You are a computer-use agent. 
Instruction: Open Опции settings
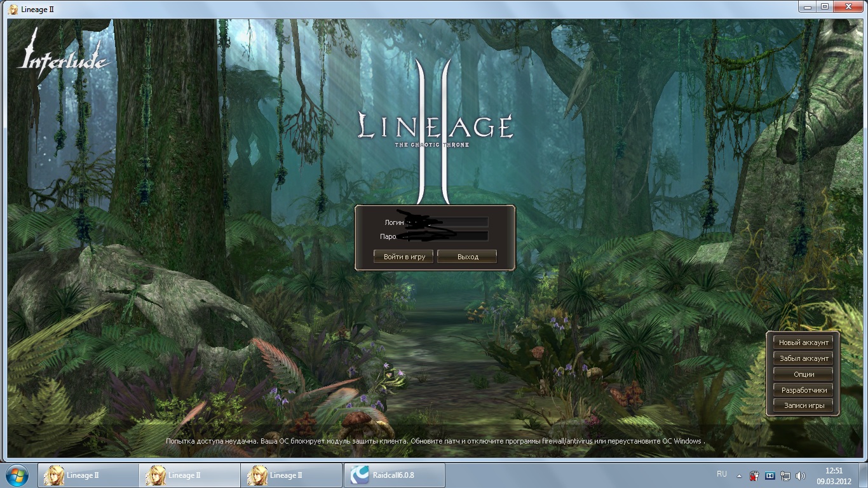point(803,374)
